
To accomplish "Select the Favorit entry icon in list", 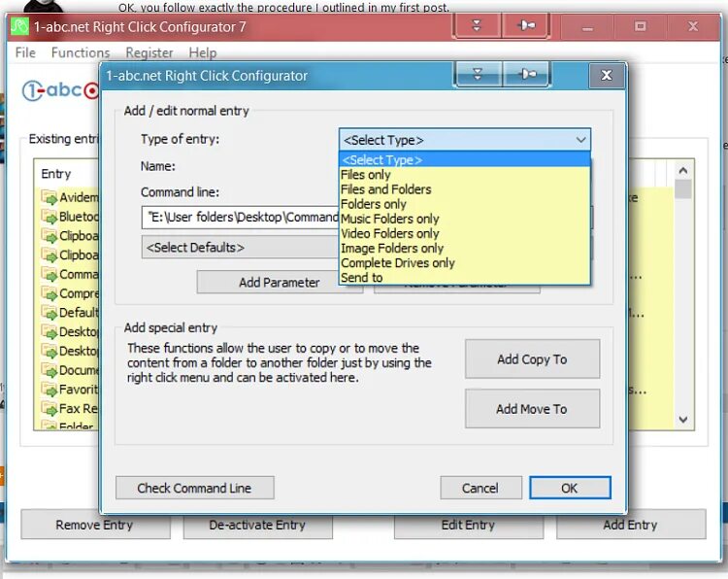I will click(49, 389).
